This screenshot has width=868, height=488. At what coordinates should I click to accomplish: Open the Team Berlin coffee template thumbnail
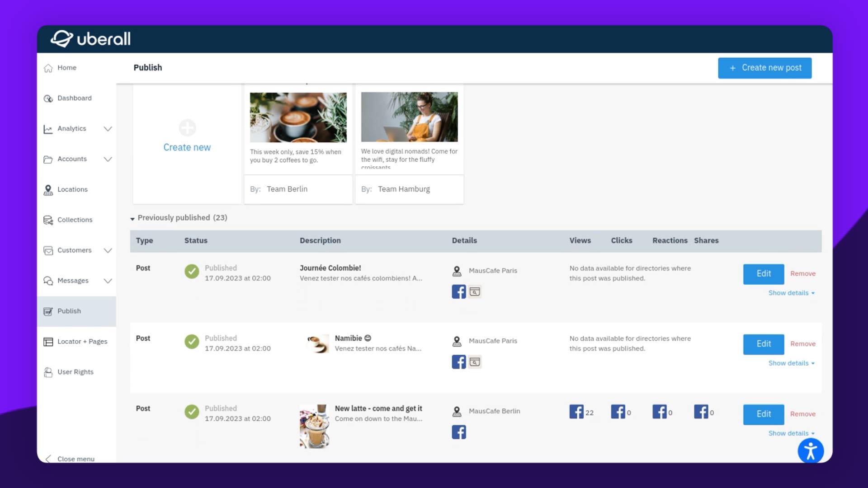point(298,117)
